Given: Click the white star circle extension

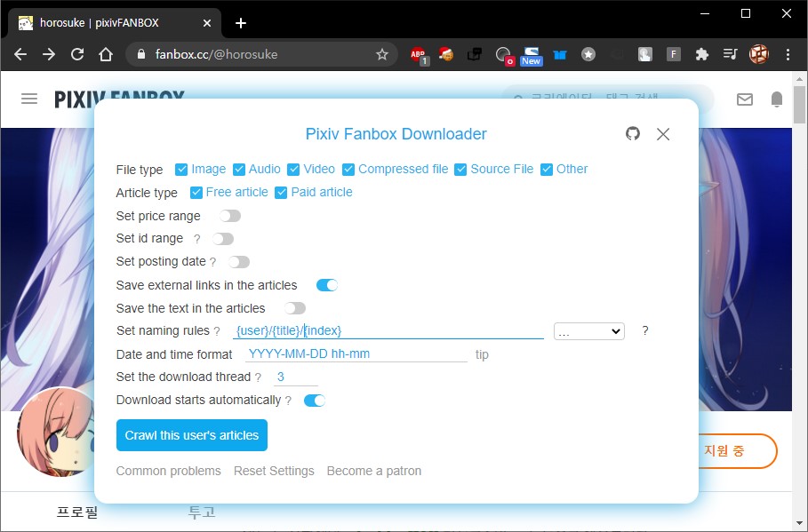Looking at the screenshot, I should (x=588, y=54).
